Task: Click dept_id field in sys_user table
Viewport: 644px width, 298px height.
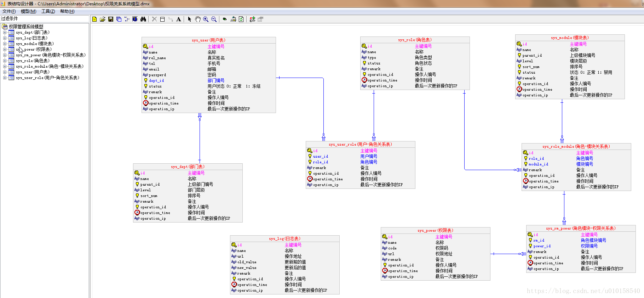Action: 156,80
